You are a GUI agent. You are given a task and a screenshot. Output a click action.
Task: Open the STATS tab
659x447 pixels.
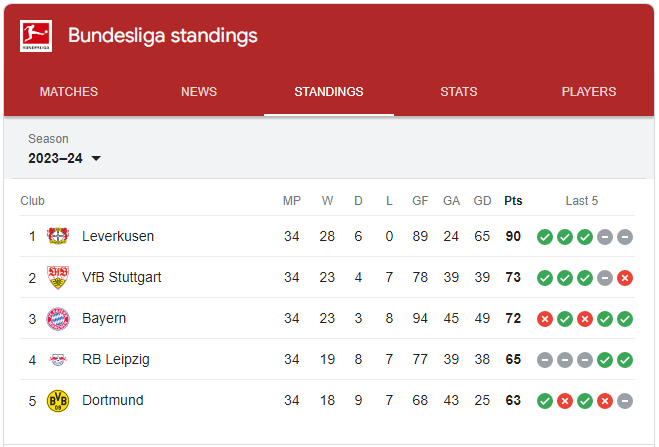(459, 92)
